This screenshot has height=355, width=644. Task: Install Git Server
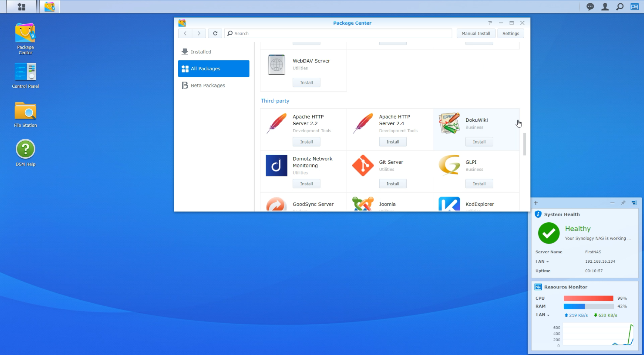coord(393,184)
